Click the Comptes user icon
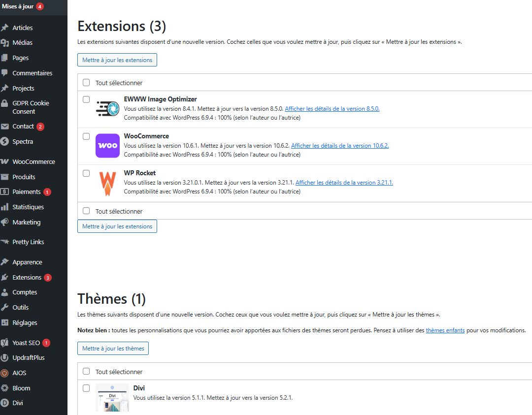 tap(5, 292)
